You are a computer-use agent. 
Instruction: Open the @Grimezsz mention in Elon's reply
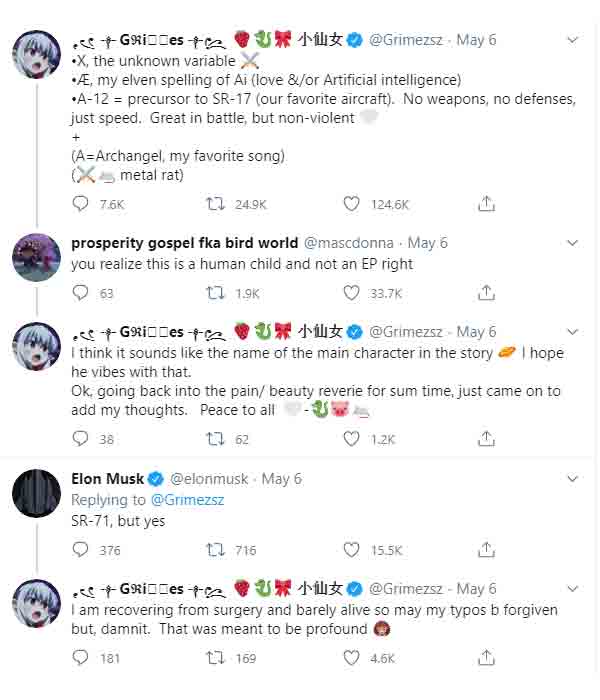(188, 500)
